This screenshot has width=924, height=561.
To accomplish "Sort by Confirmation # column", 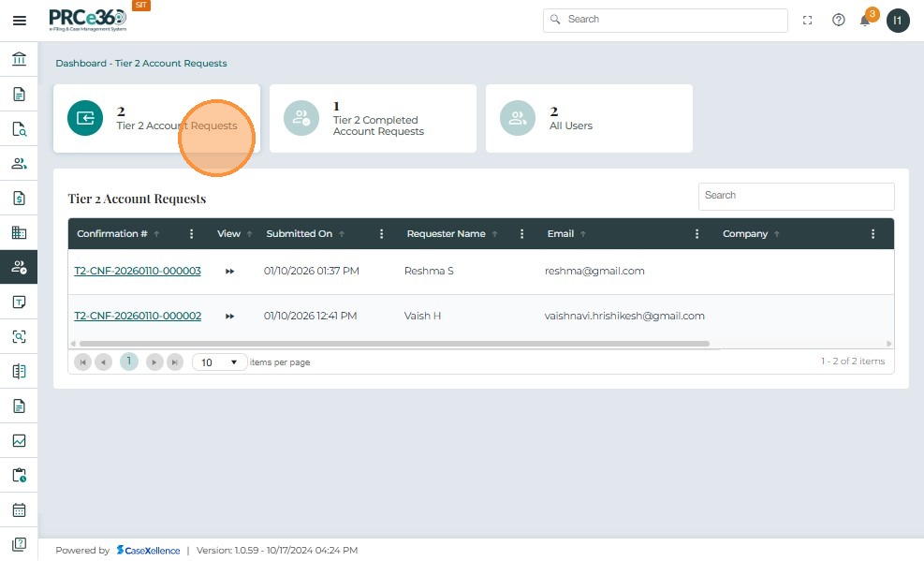I will click(112, 234).
